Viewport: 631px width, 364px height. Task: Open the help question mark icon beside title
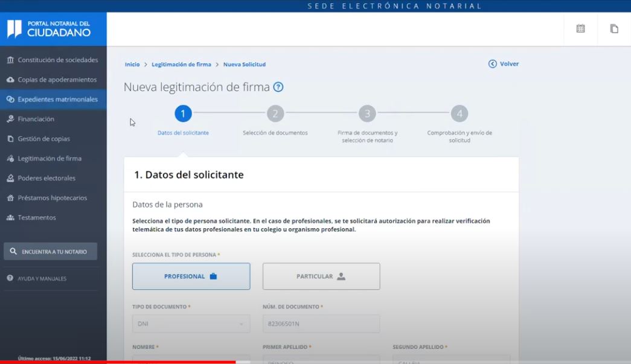(278, 87)
